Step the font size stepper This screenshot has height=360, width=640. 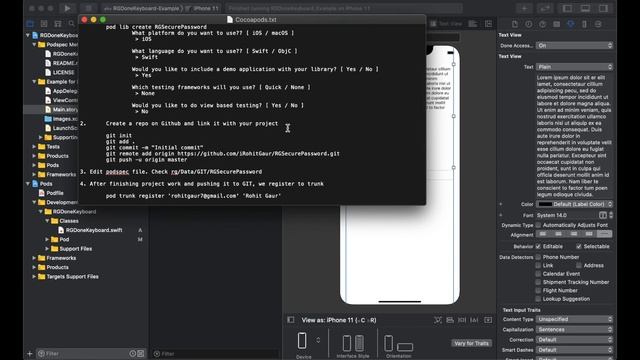(x=611, y=215)
